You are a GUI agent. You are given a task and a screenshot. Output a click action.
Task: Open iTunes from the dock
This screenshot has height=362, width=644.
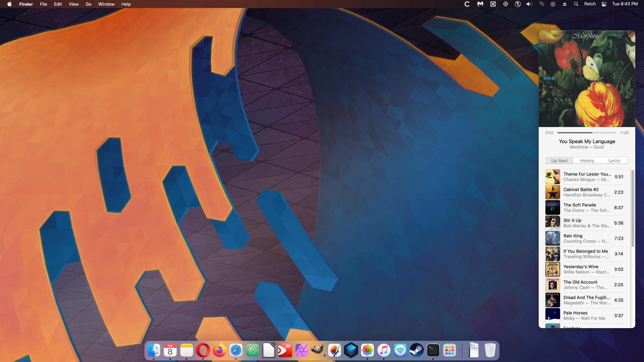[x=384, y=351]
